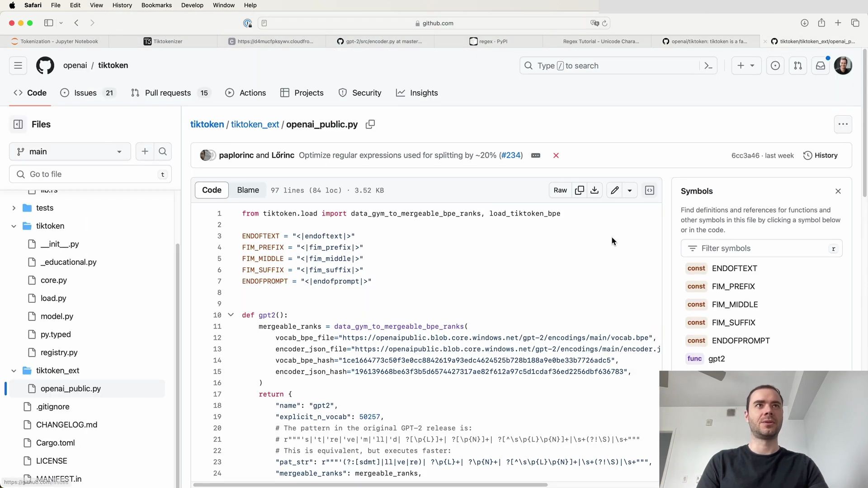This screenshot has width=868, height=488.
Task: Click the gpt2 function in Symbols
Action: [x=717, y=358]
